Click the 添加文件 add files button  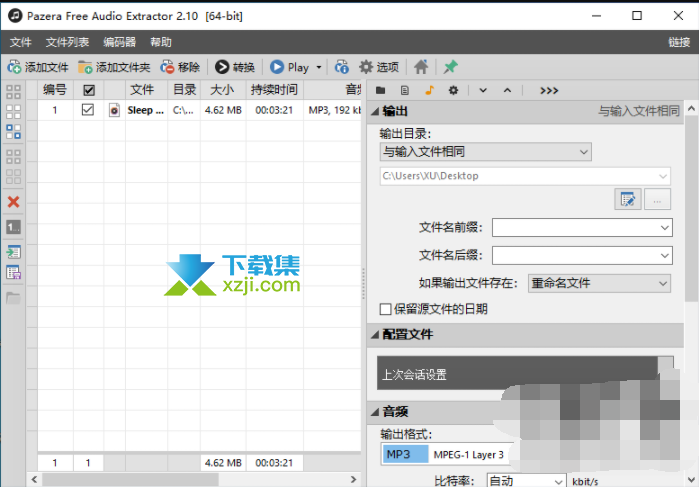point(38,67)
